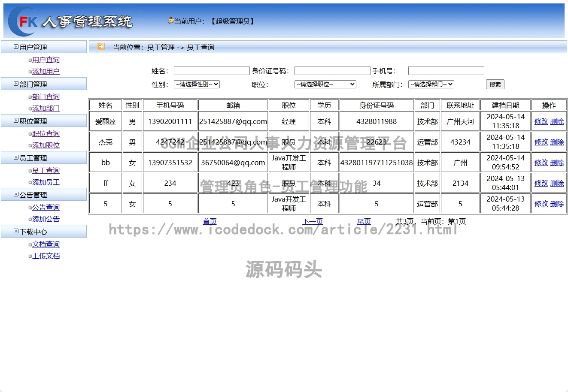The width and height of the screenshot is (568, 392).
Task: Click the 搜索 button
Action: (x=495, y=84)
